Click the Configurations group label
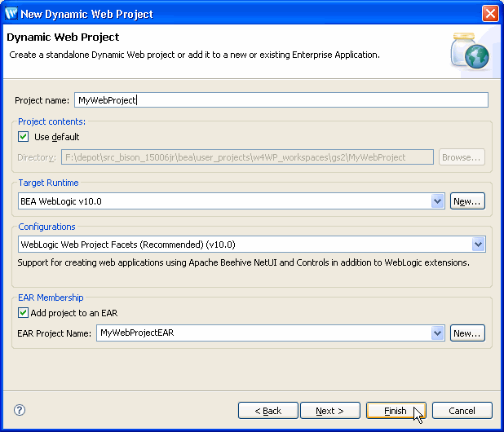504x432 pixels. 46,227
